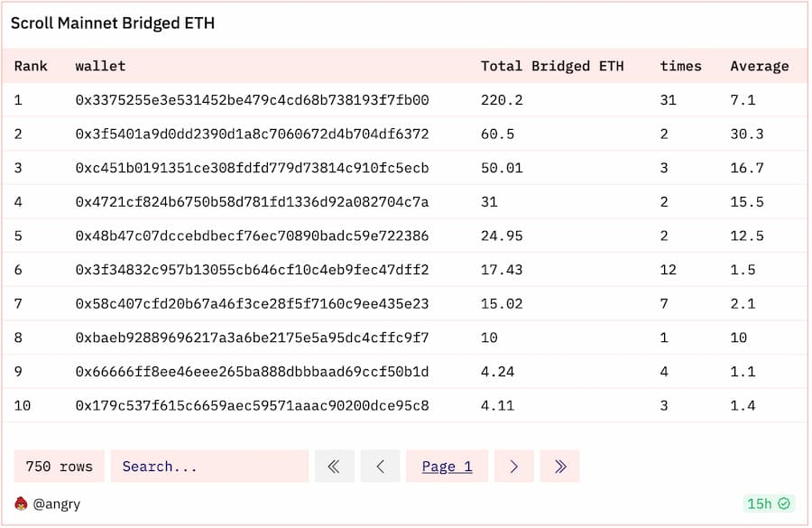
Task: Jump to the last page
Action: (560, 467)
